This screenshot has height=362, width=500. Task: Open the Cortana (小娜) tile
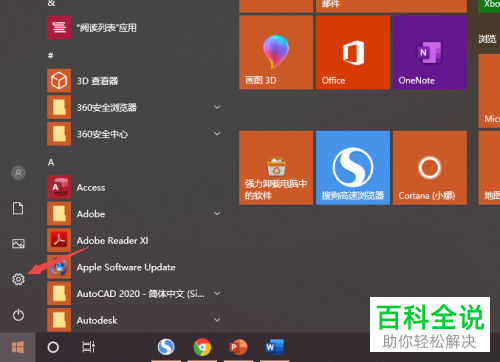tap(430, 168)
